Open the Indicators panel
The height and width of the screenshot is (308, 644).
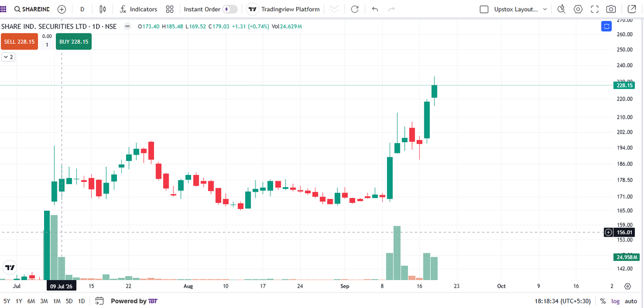(138, 9)
